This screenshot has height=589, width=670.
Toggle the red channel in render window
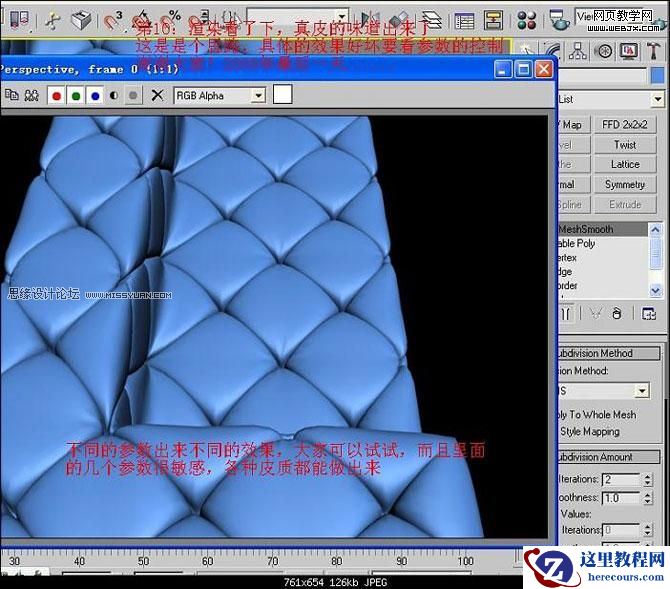pyautogui.click(x=56, y=96)
